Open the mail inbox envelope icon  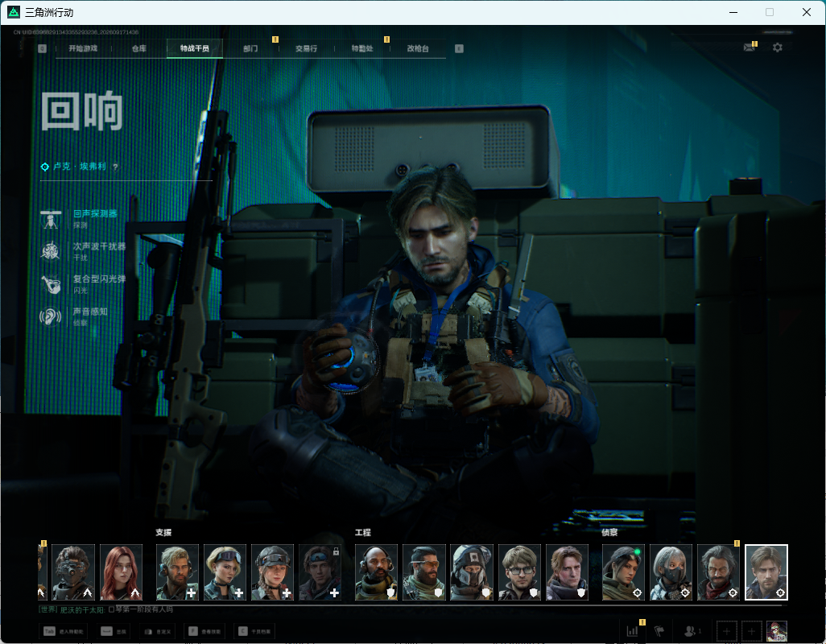(749, 48)
